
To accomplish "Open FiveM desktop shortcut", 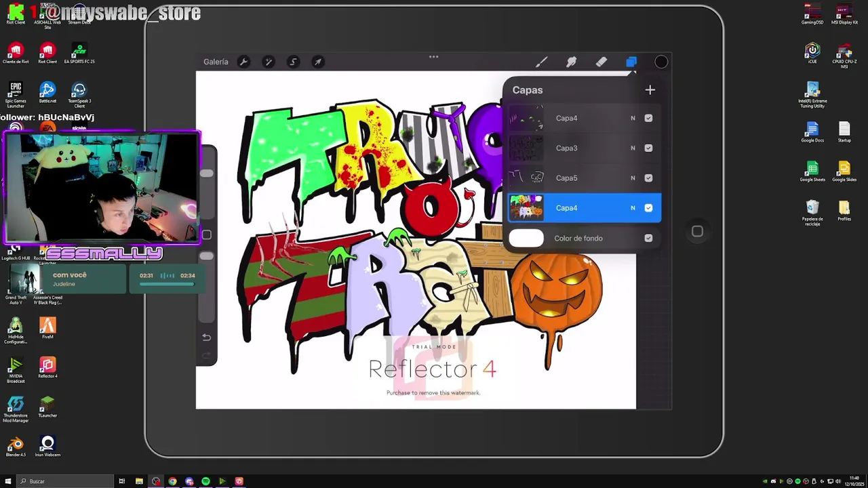I will click(x=47, y=328).
